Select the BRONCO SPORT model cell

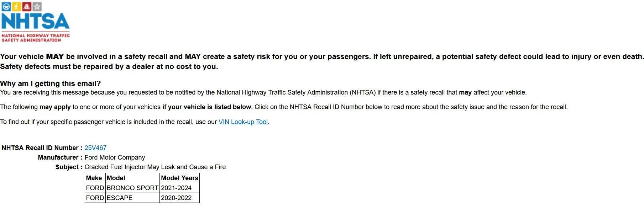132,188
